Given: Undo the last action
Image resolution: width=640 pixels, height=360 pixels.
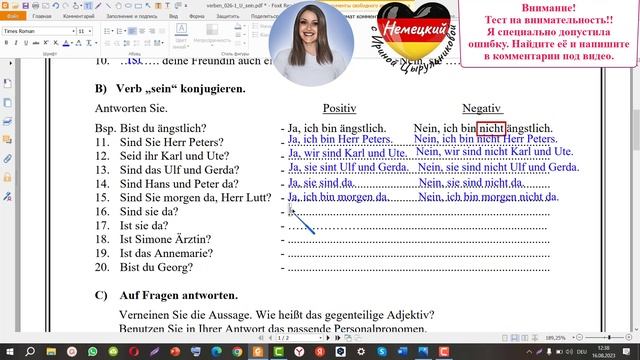Looking at the screenshot, I should pos(56,6).
